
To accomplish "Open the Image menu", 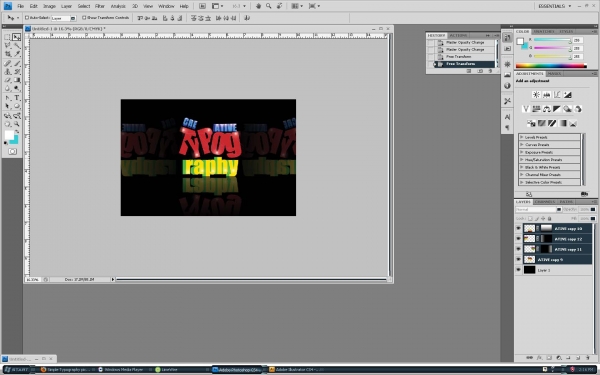I will 49,6.
